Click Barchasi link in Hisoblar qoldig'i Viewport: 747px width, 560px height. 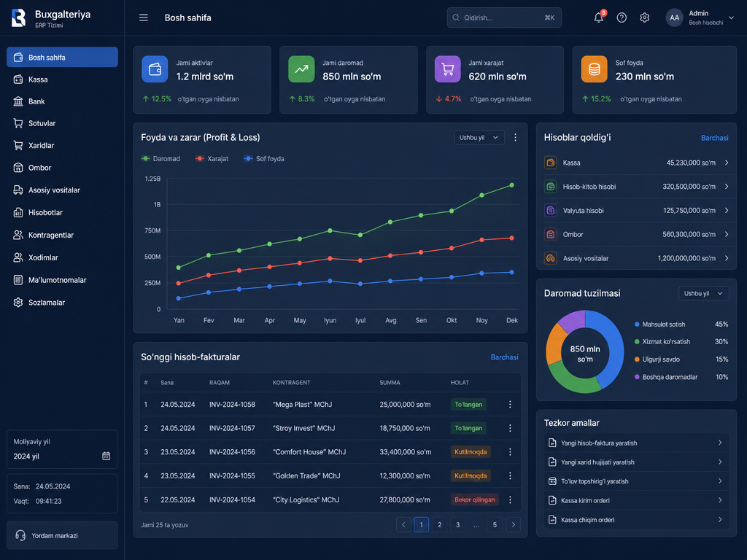click(715, 138)
